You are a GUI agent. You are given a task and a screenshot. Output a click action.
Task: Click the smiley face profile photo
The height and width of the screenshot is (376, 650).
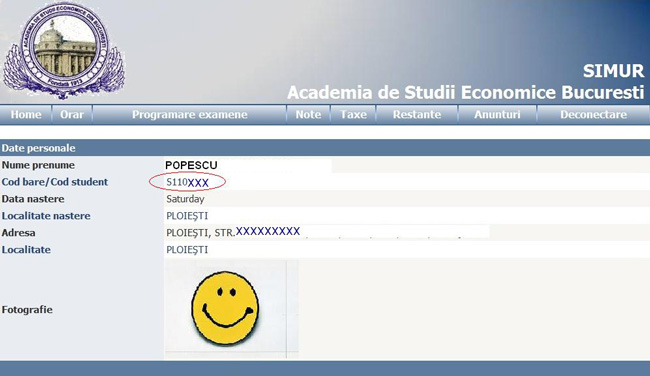pos(225,308)
